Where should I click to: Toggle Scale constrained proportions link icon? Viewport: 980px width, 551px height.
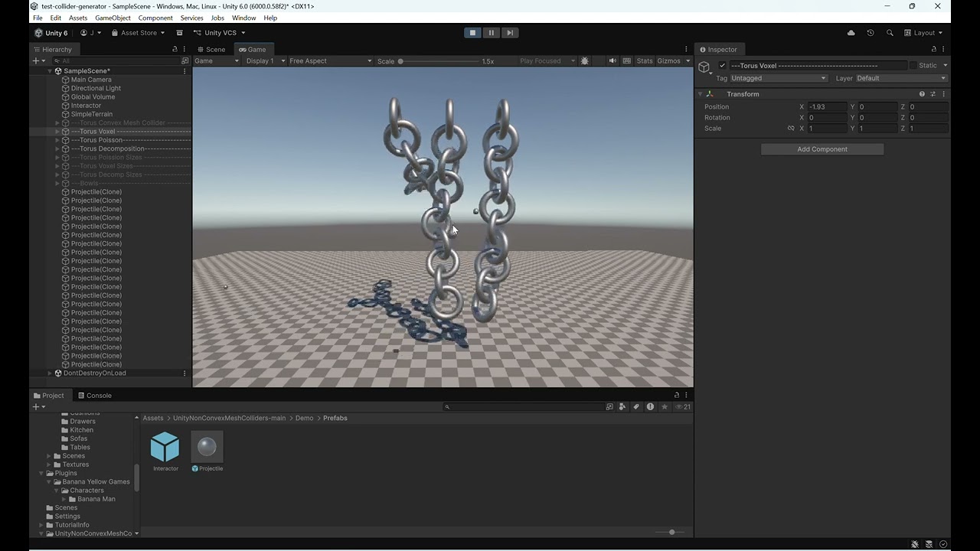[791, 129]
